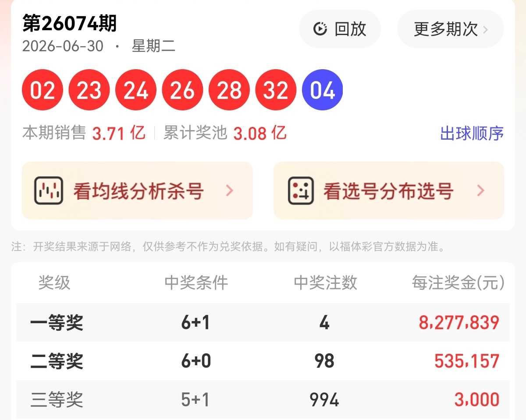526x420 pixels.
Task: Tap the 本期销售 label
Action: (54, 133)
